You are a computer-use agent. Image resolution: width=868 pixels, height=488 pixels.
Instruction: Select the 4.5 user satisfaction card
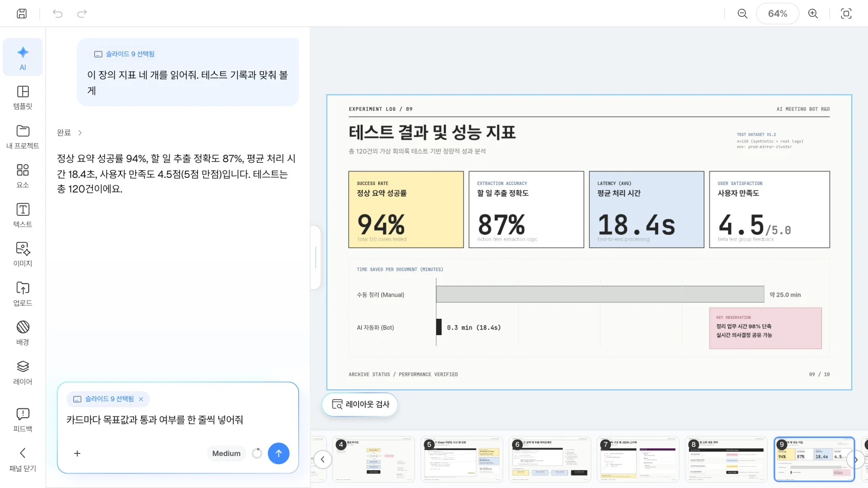click(x=770, y=210)
